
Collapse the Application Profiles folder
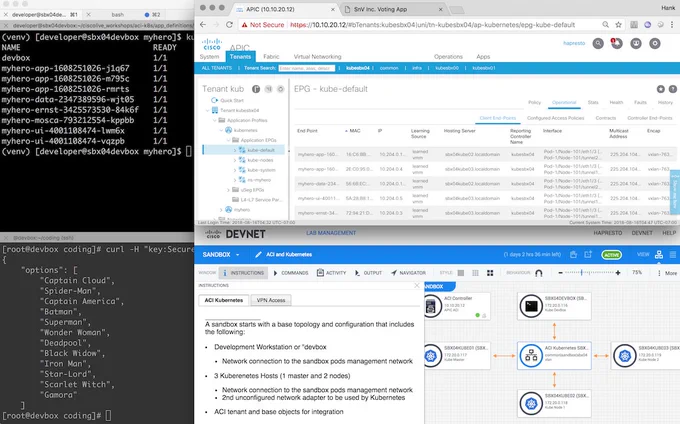[x=214, y=120]
